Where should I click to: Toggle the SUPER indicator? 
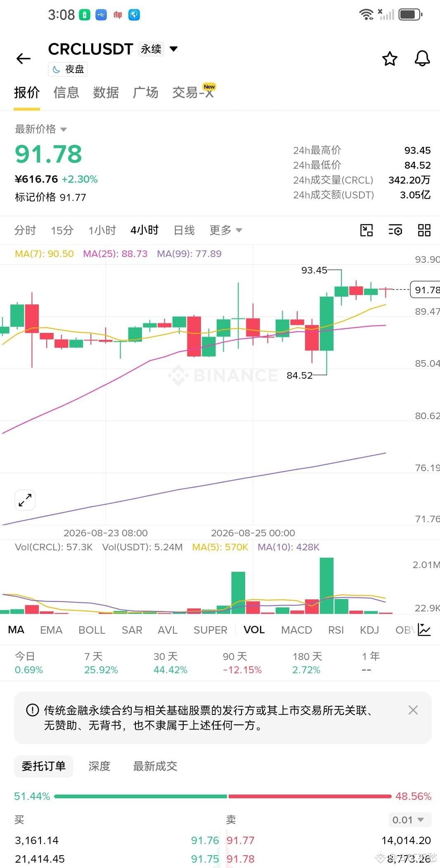point(211,630)
